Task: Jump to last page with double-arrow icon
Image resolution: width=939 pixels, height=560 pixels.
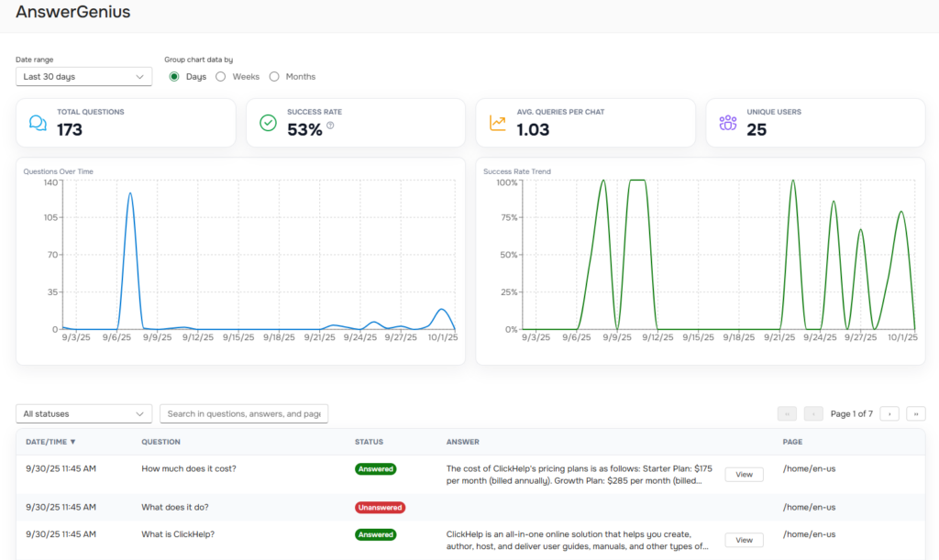Action: tap(915, 413)
